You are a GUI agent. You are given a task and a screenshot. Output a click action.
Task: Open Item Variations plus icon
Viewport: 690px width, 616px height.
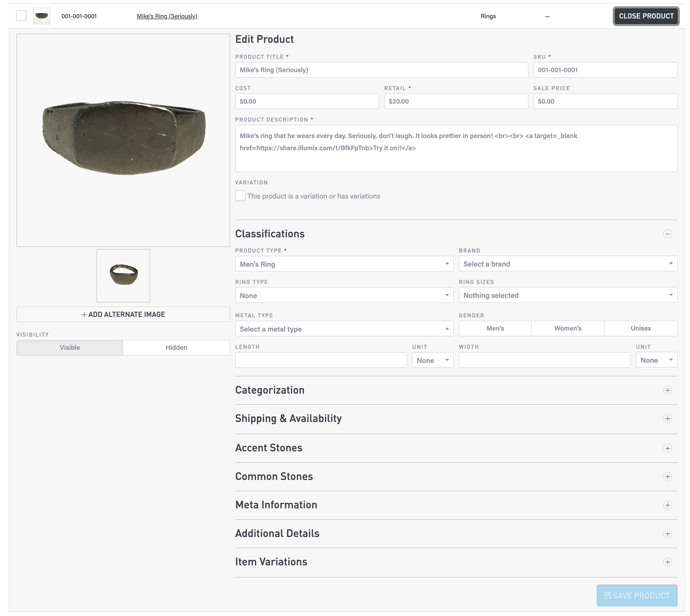(x=667, y=562)
